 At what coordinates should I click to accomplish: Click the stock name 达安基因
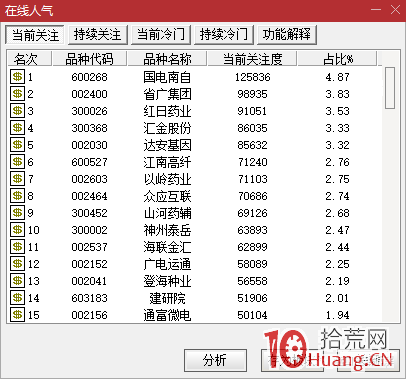[167, 145]
